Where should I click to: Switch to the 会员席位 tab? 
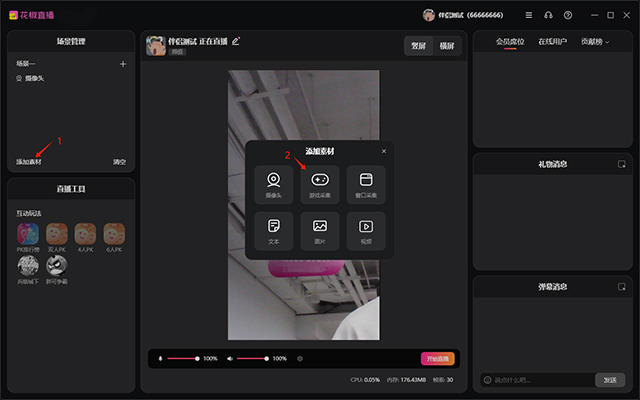tap(510, 42)
